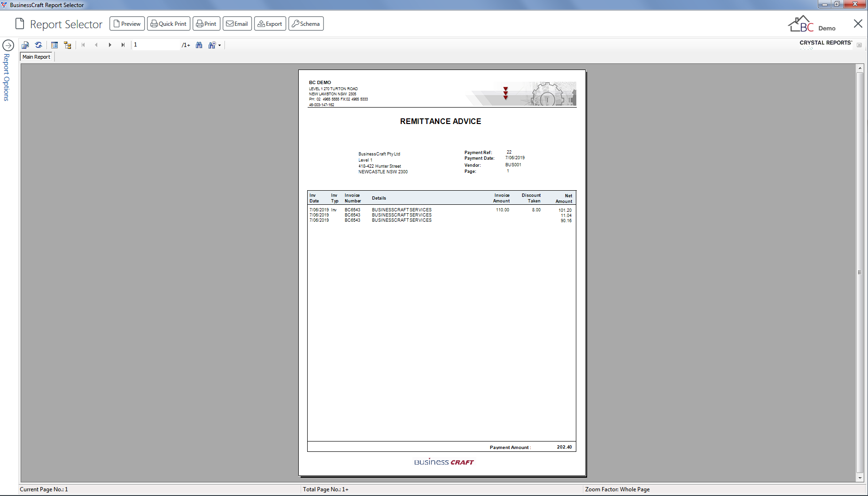868x496 pixels.
Task: Click the BC Demo house logo
Action: (x=801, y=24)
